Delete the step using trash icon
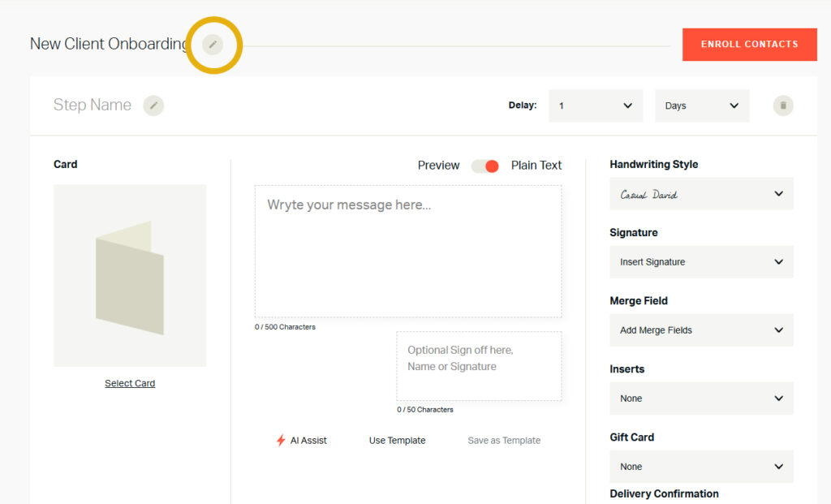Image resolution: width=831 pixels, height=504 pixels. tap(783, 106)
